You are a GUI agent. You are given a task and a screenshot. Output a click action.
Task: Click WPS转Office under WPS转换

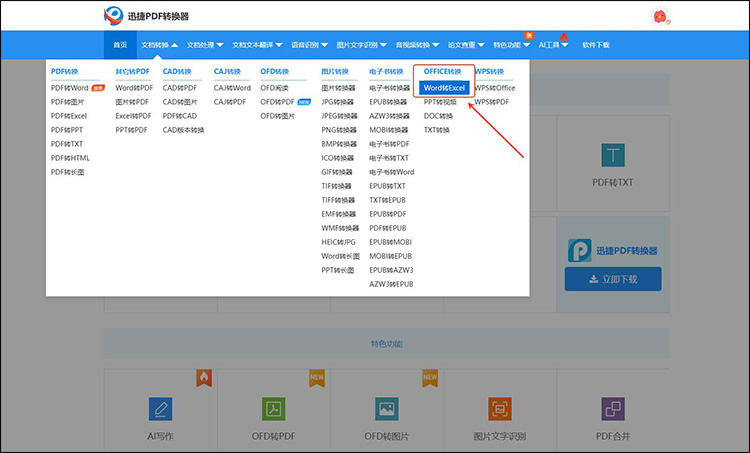pyautogui.click(x=495, y=88)
